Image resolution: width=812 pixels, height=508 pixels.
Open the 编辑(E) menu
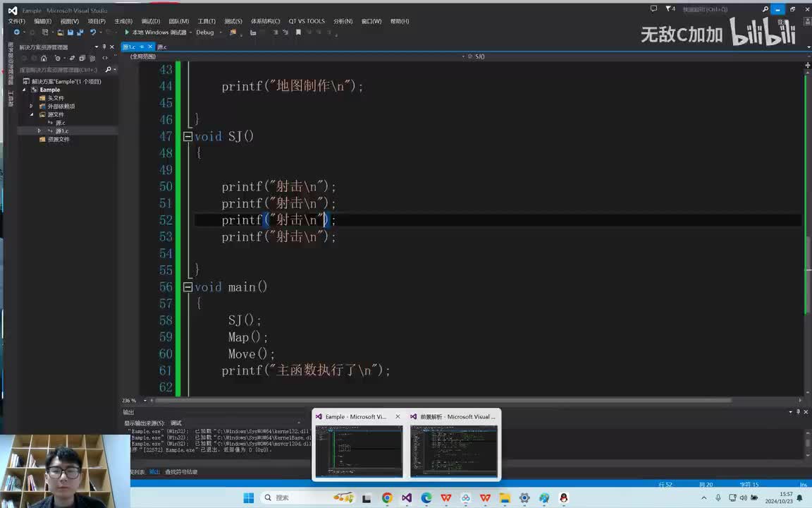pyautogui.click(x=42, y=21)
